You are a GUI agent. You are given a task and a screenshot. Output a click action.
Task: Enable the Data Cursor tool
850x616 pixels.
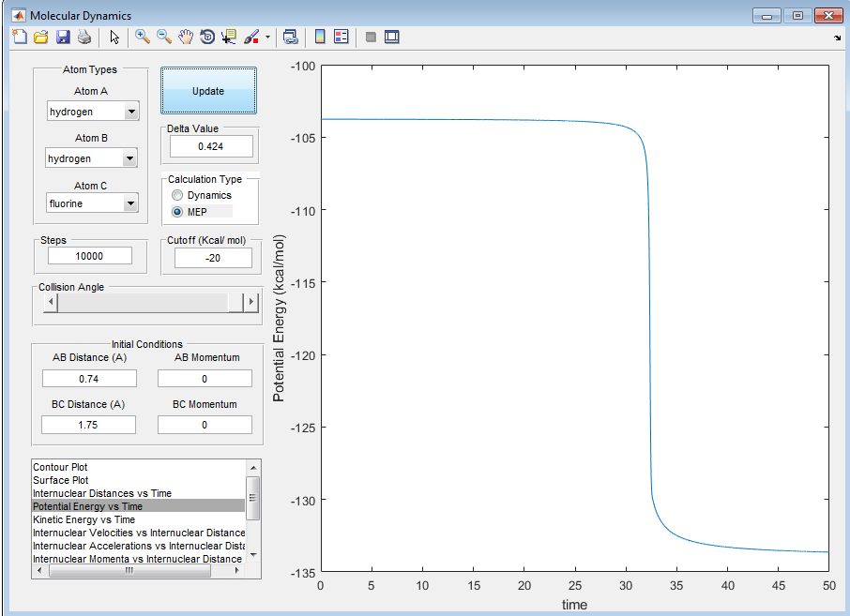pos(229,38)
